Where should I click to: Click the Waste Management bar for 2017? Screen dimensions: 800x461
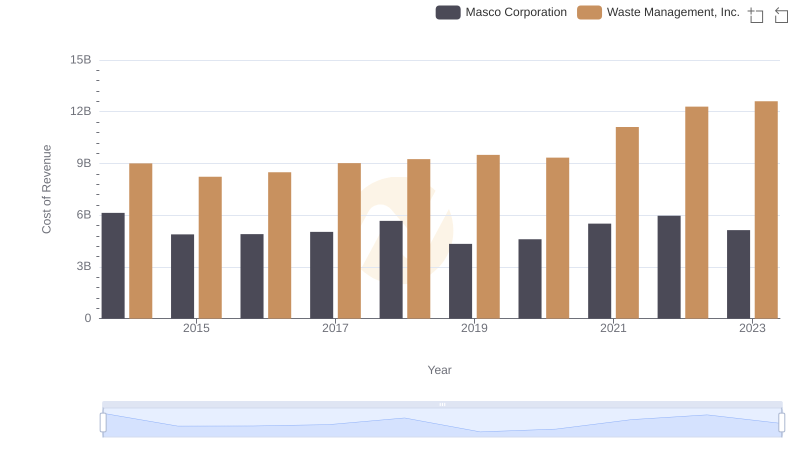(349, 241)
